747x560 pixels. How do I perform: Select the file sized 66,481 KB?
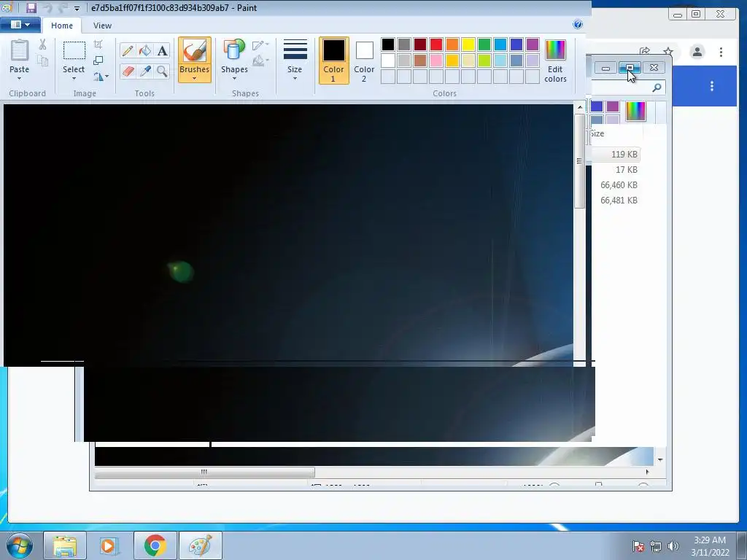(x=619, y=200)
